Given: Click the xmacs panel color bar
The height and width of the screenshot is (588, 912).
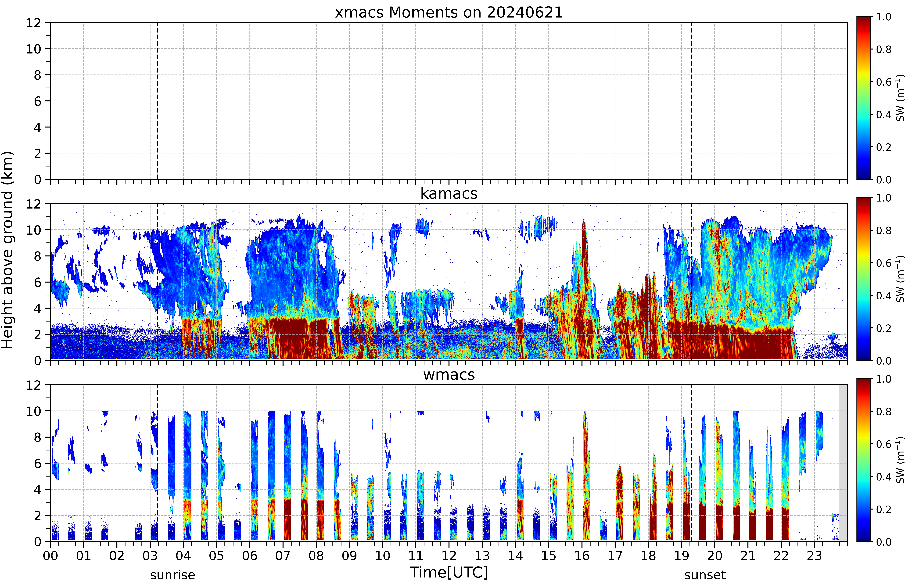Looking at the screenshot, I should click(863, 98).
